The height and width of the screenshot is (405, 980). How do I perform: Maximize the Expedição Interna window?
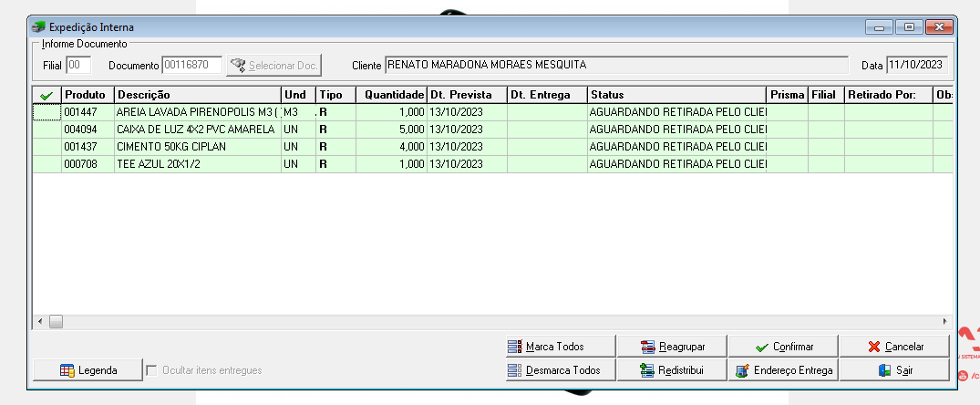(909, 26)
